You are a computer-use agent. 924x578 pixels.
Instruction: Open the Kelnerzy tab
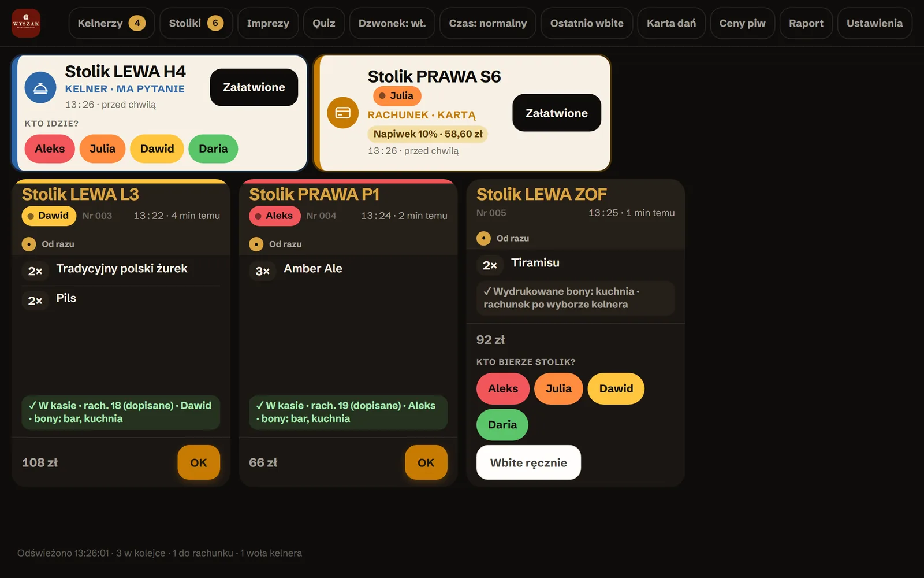111,23
